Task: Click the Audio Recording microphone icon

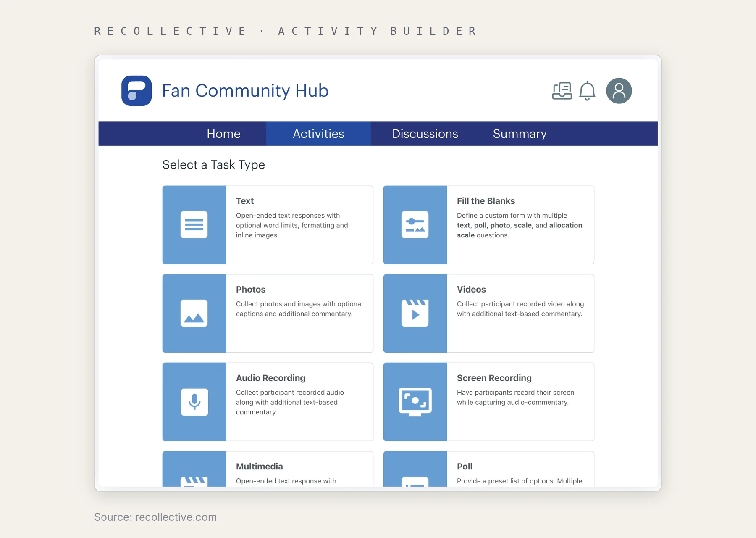Action: tap(194, 402)
